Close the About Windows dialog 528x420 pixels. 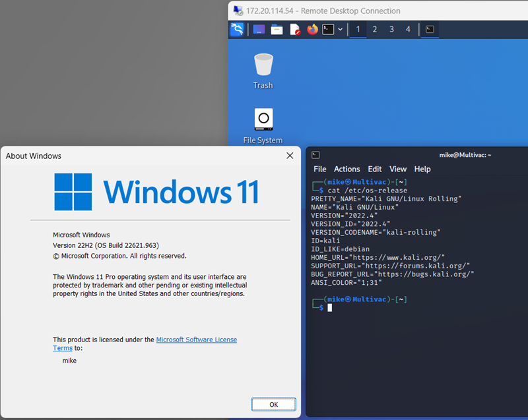[290, 156]
